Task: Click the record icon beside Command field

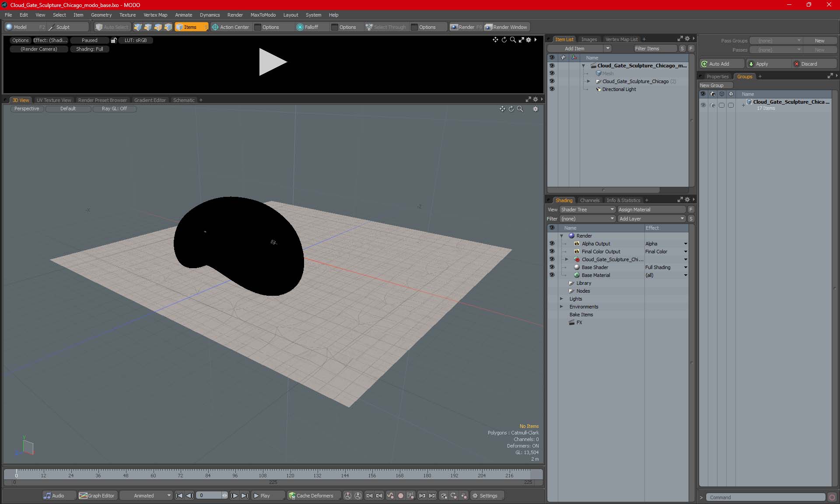Action: [832, 497]
